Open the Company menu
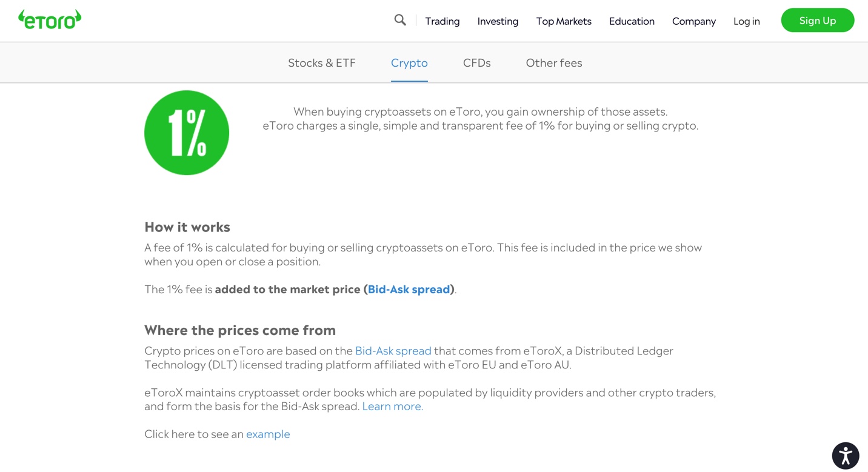 point(694,21)
